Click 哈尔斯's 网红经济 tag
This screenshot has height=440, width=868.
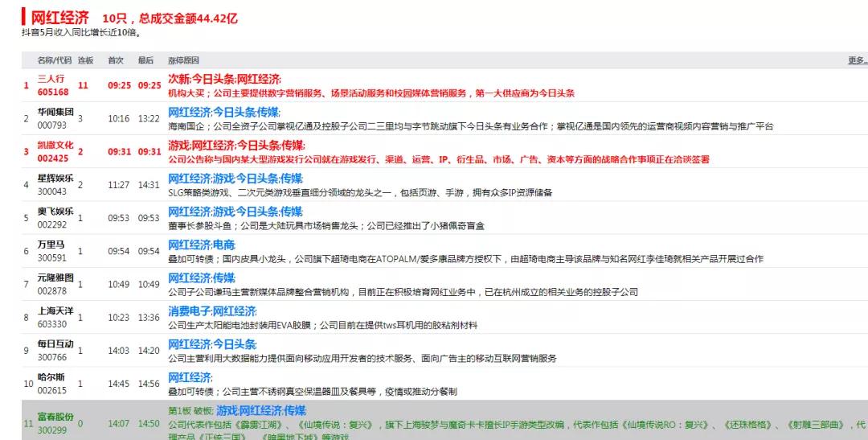[190, 377]
